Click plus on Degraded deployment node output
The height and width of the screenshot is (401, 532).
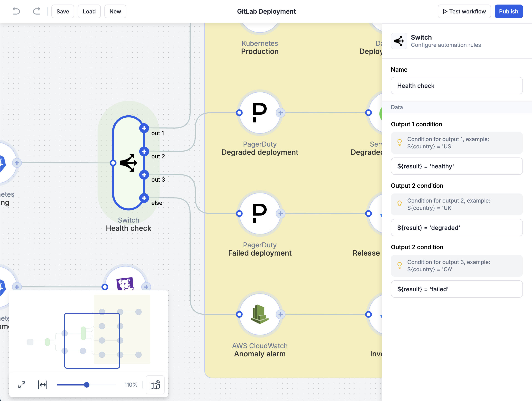(x=280, y=113)
